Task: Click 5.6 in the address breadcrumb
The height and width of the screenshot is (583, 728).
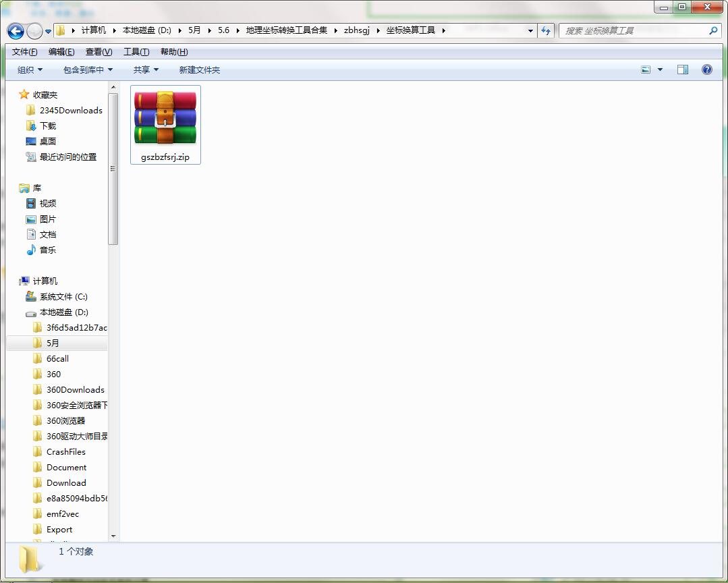Action: [x=224, y=30]
